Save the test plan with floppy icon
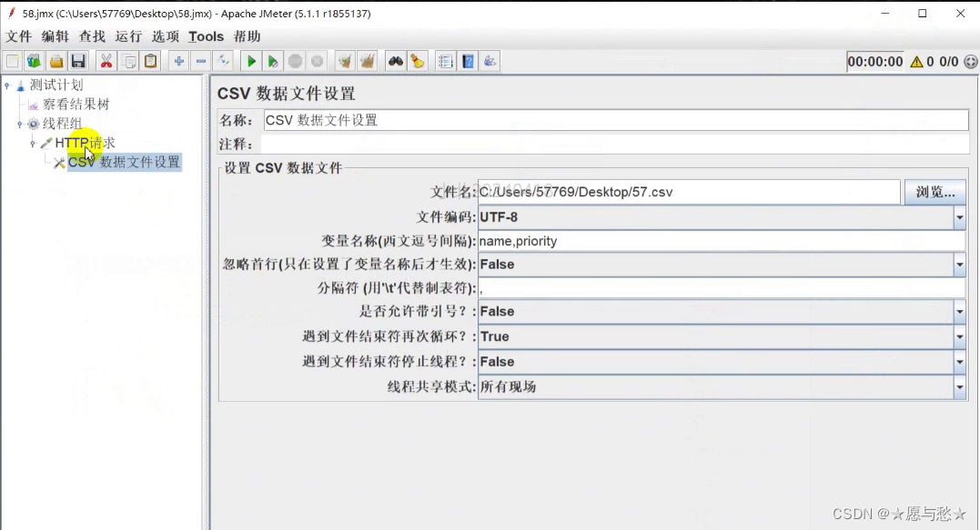The height and width of the screenshot is (530, 980). 78,61
